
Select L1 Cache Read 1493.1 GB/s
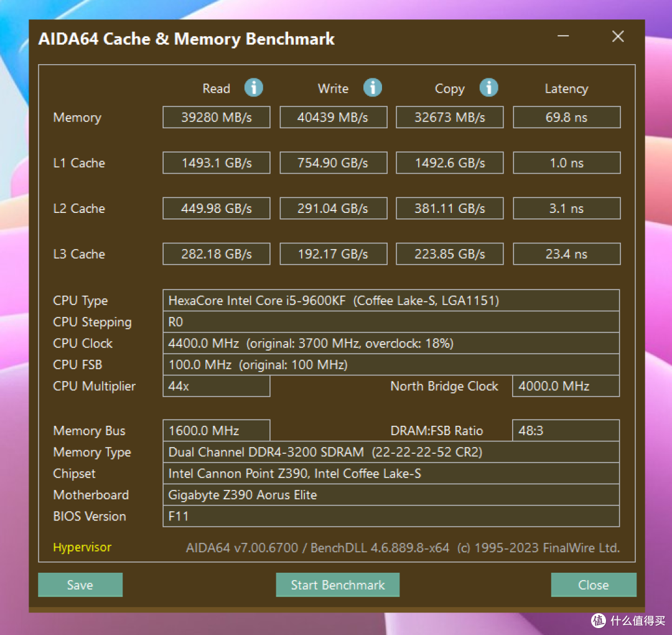click(217, 162)
